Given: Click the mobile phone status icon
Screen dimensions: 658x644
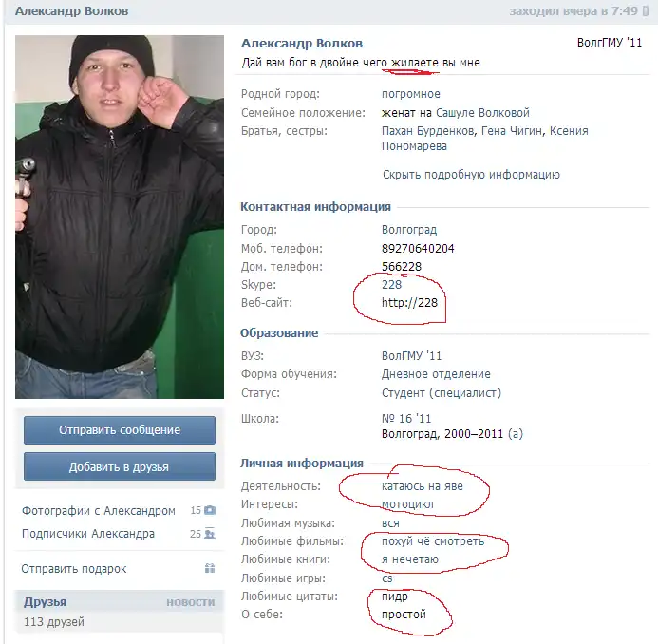Looking at the screenshot, I should tap(646, 11).
